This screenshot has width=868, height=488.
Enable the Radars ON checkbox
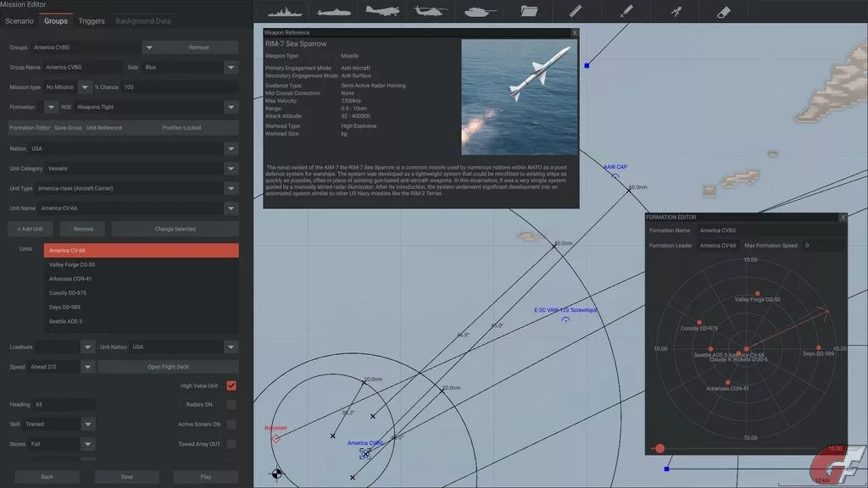231,405
